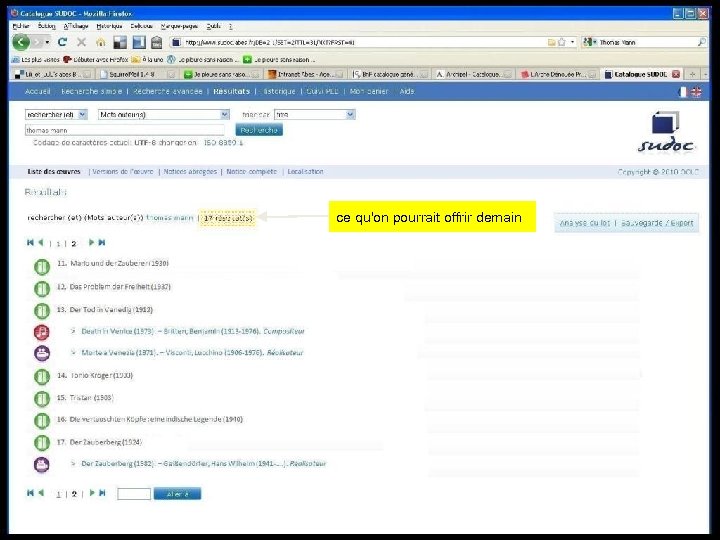Open the Localisation view link

pyautogui.click(x=305, y=172)
